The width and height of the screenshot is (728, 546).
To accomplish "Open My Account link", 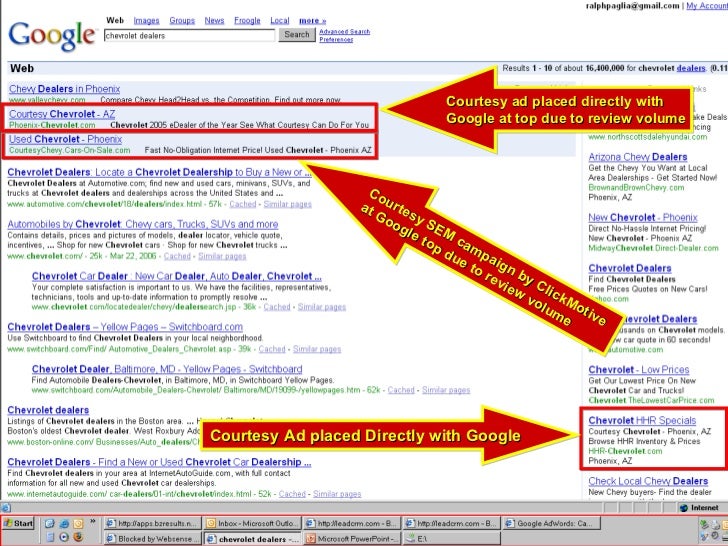I will pos(707,6).
